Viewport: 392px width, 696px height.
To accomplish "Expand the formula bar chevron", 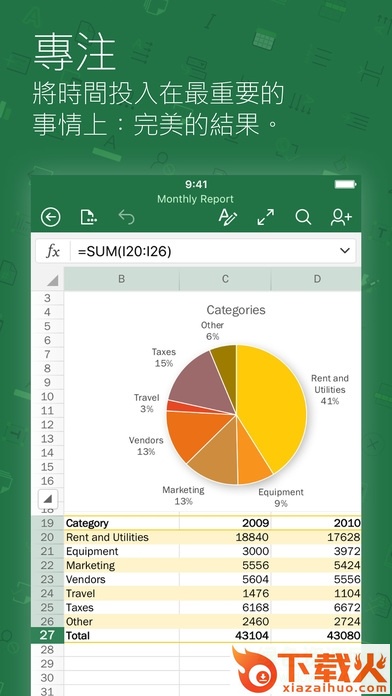I will pyautogui.click(x=344, y=251).
